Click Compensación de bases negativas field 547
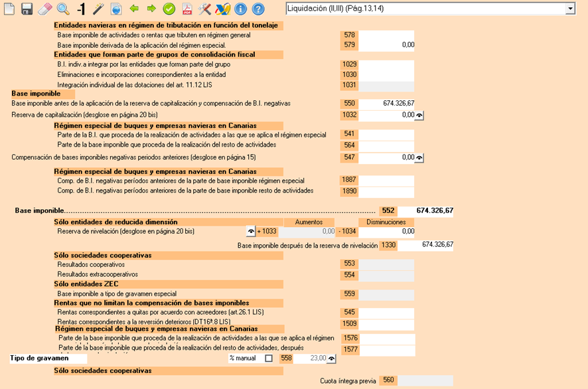Screen dimensions: 588x389 pos(387,157)
